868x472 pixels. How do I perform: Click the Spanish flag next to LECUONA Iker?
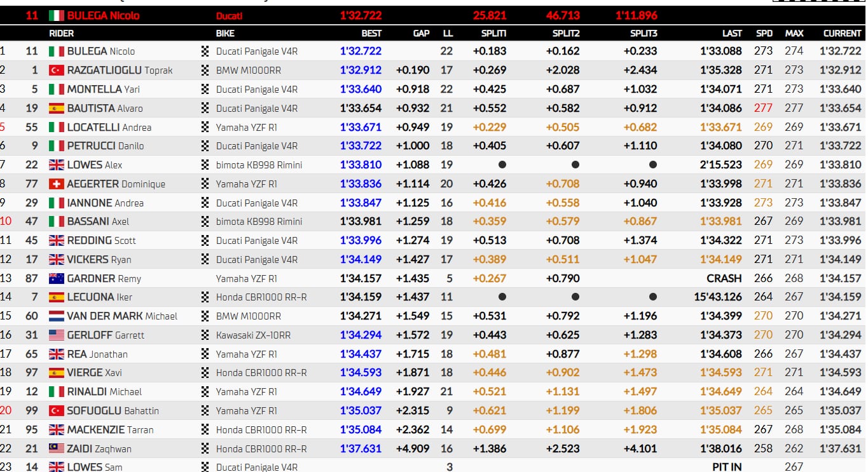pyautogui.click(x=57, y=297)
